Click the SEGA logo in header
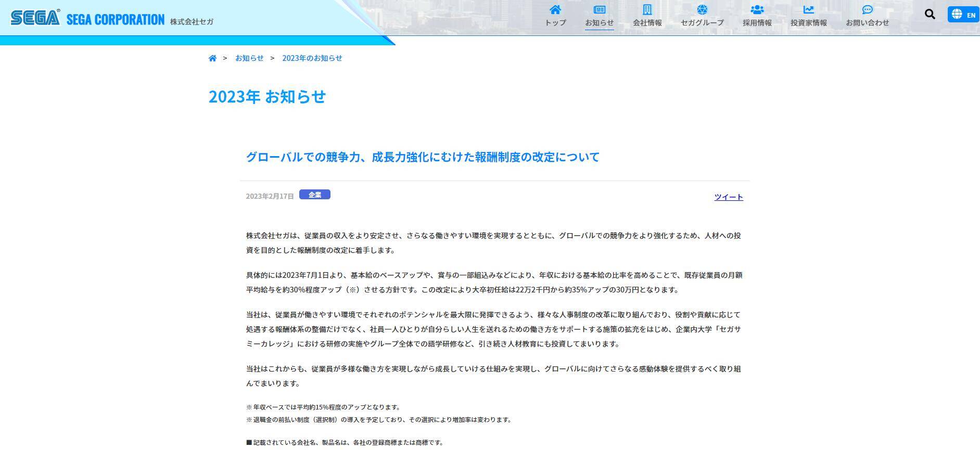This screenshot has height=473, width=980. coord(35,18)
